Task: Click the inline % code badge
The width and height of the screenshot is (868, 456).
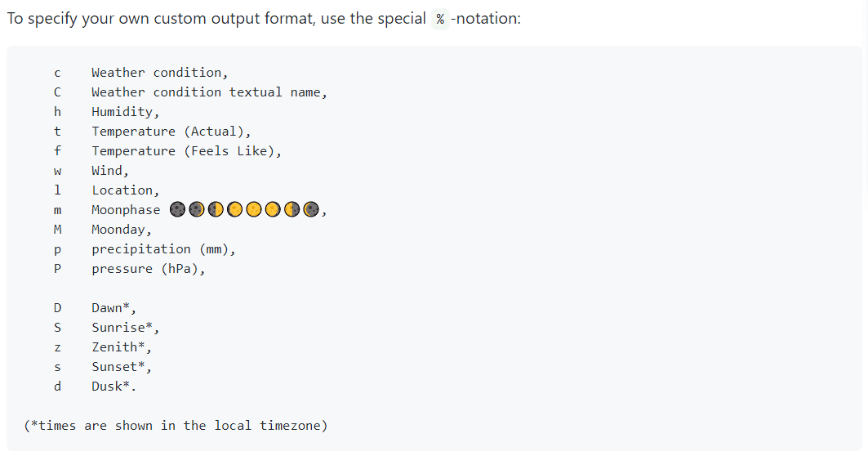Action: coord(440,19)
